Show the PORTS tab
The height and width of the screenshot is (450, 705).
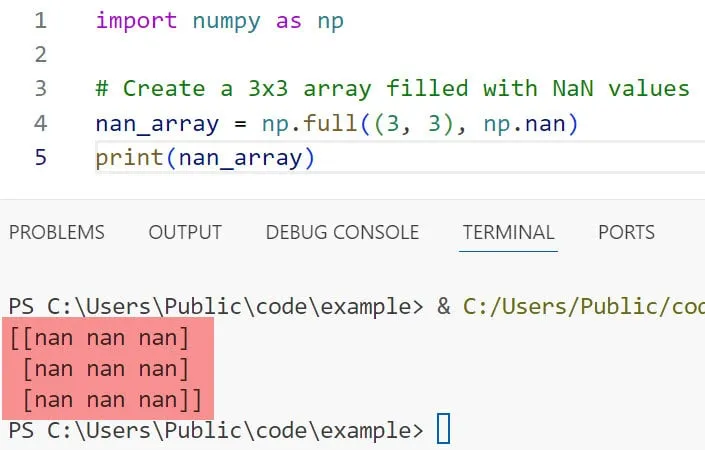(x=626, y=232)
